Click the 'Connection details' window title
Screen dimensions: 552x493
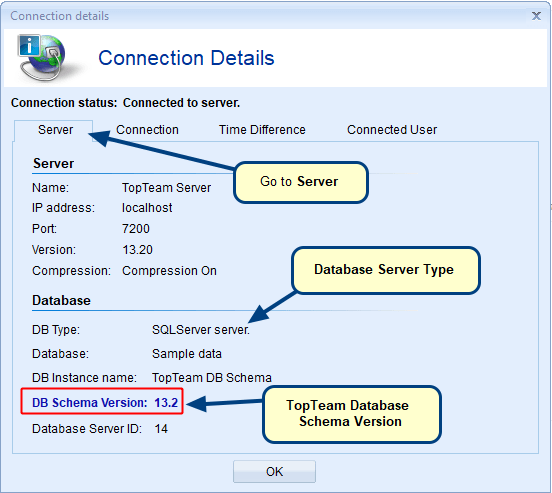(x=59, y=16)
